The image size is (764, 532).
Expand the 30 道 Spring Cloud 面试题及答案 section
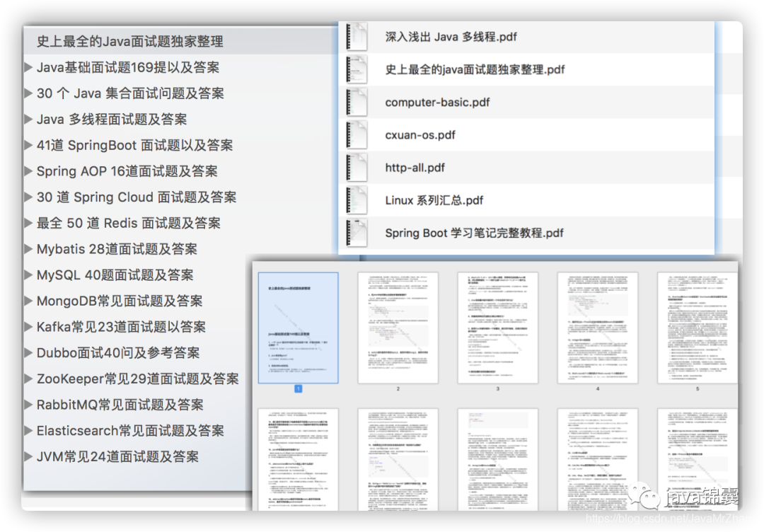point(29,197)
